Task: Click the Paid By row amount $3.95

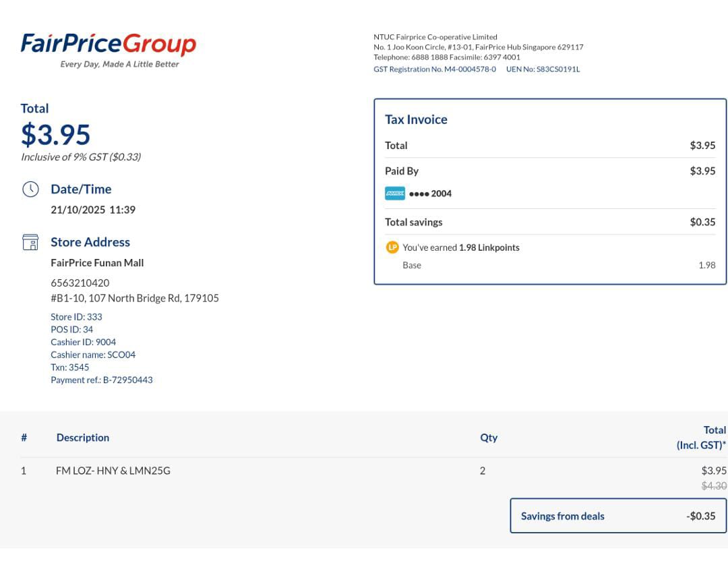Action: pyautogui.click(x=702, y=171)
